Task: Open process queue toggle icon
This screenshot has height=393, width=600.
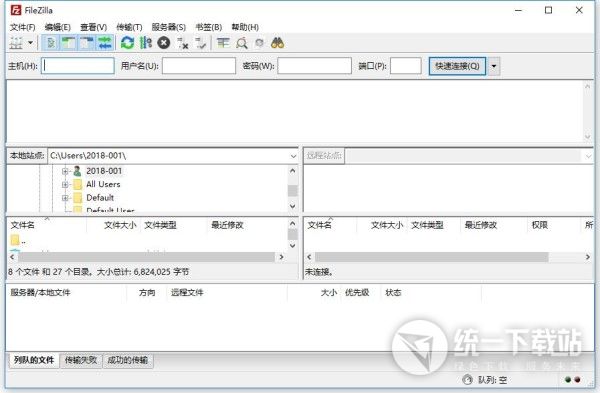Action: pyautogui.click(x=145, y=43)
